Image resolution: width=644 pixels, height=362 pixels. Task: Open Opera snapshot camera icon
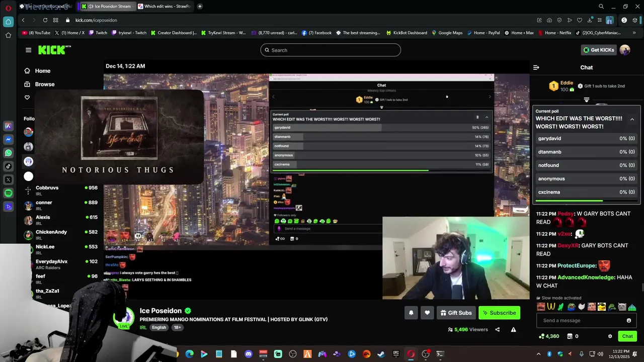tap(549, 20)
